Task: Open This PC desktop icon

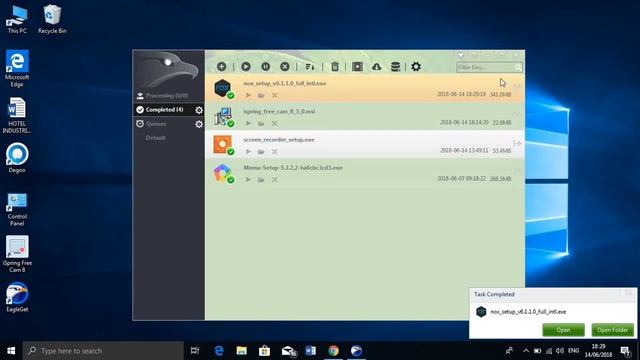Action: coord(17,19)
